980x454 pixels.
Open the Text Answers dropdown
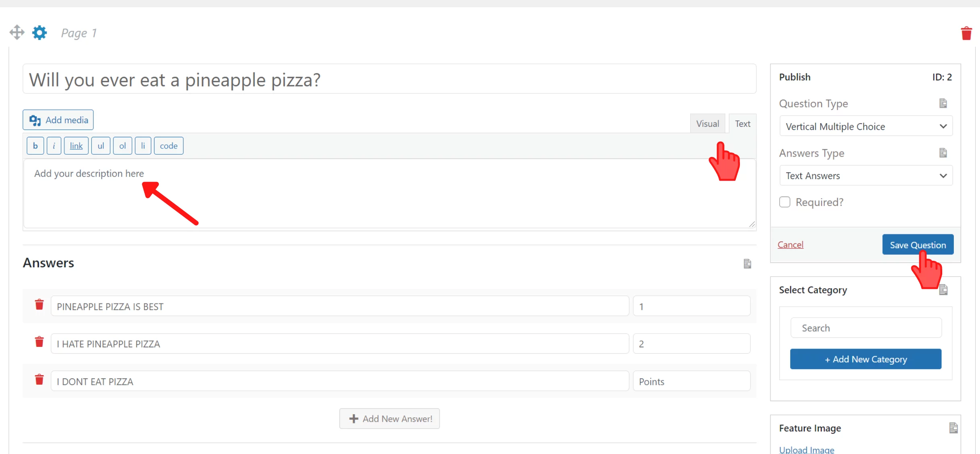pyautogui.click(x=866, y=175)
